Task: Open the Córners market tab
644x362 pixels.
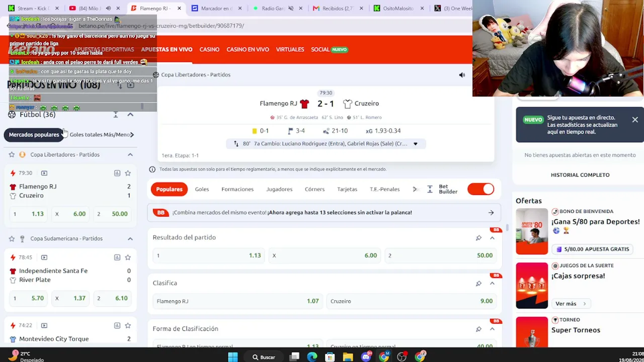Action: click(x=314, y=189)
